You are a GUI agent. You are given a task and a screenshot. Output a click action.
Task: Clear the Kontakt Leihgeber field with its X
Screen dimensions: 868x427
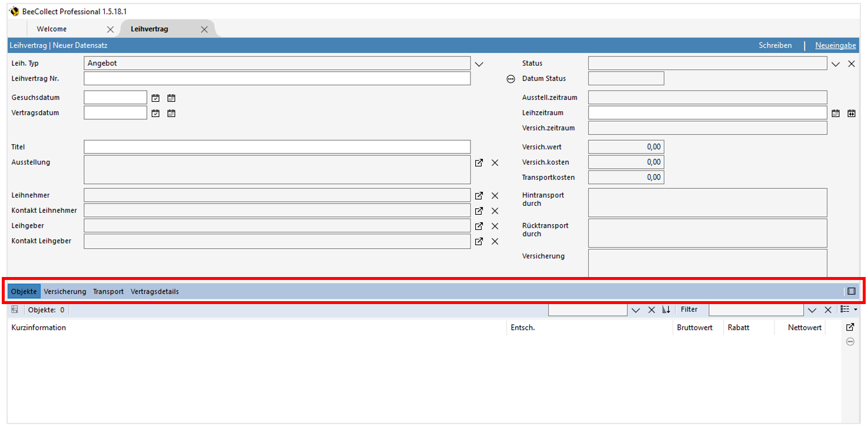(x=495, y=241)
